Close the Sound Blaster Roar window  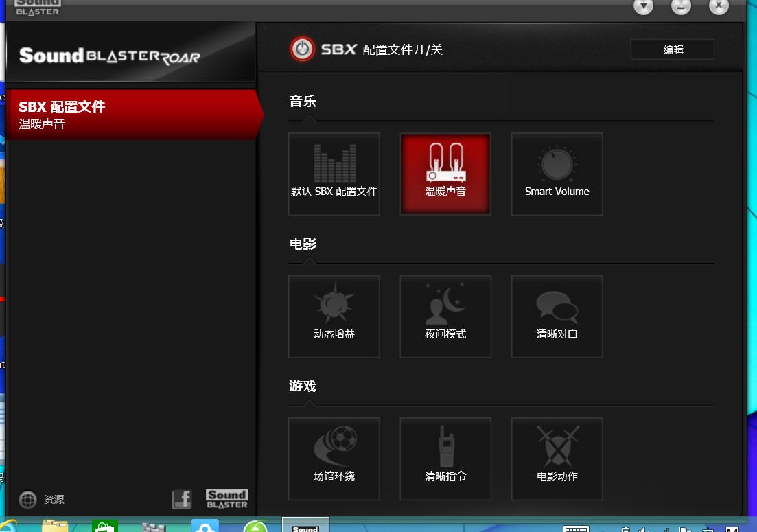(x=719, y=6)
